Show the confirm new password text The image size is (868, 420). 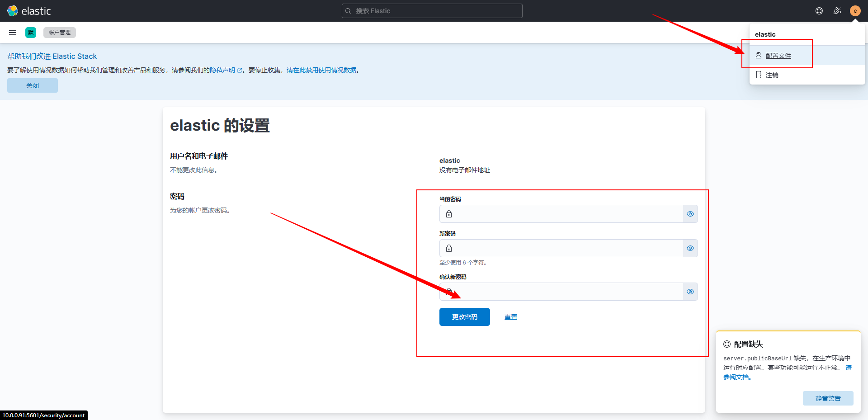690,292
